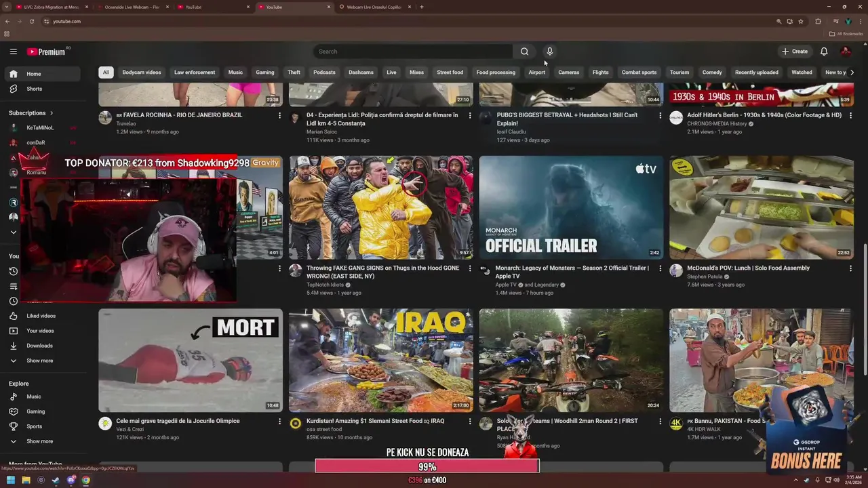Open the Chrome tab search dropdown
This screenshot has height=488, width=868.
(7, 7)
